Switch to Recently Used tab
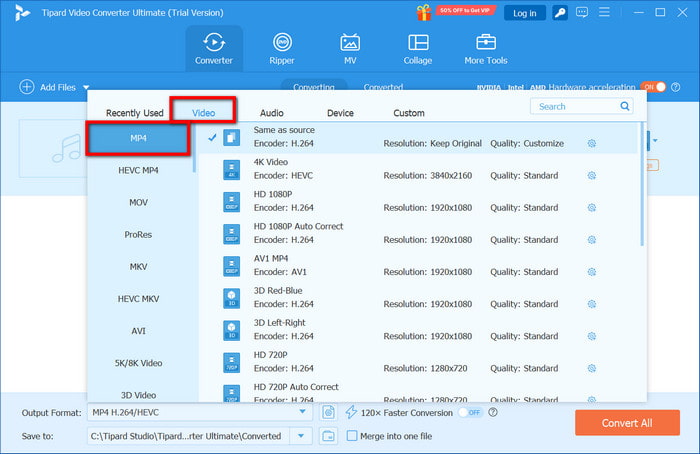This screenshot has height=454, width=700. coord(134,113)
